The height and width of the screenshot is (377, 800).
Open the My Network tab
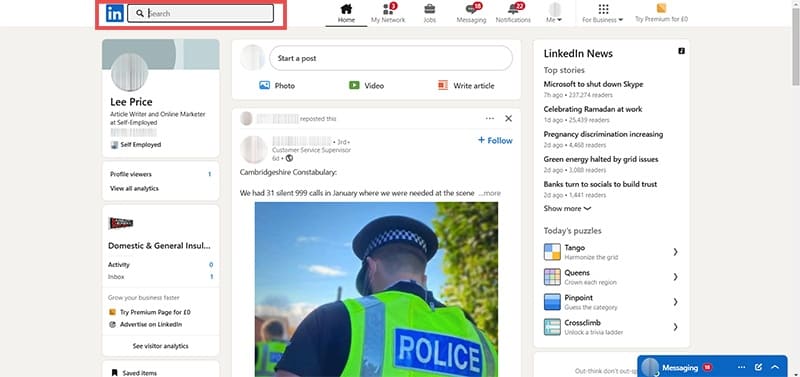[x=388, y=14]
